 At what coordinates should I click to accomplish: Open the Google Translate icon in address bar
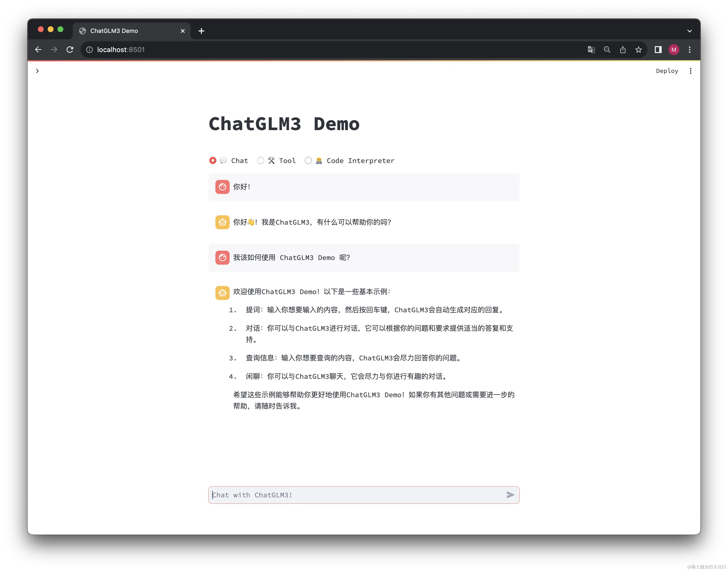tap(591, 50)
